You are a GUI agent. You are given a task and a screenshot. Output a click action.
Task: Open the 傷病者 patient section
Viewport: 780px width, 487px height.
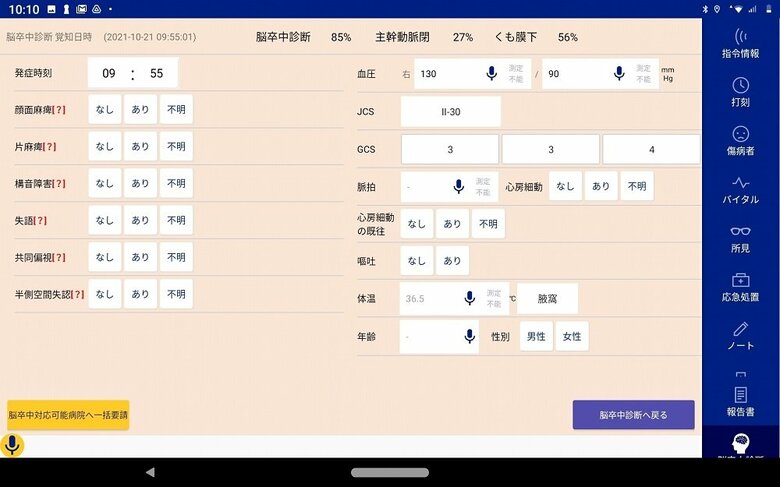(x=740, y=141)
